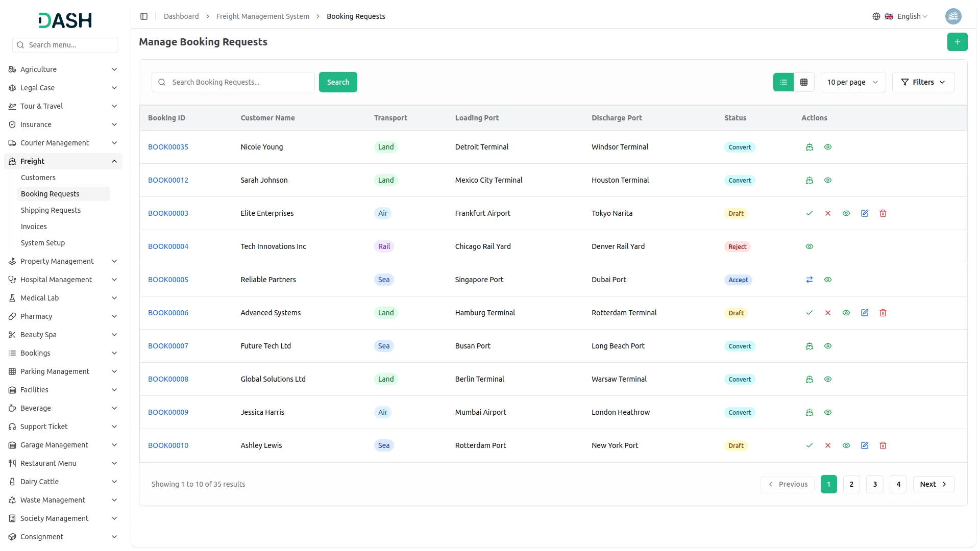Toggle list view mode on

(783, 82)
